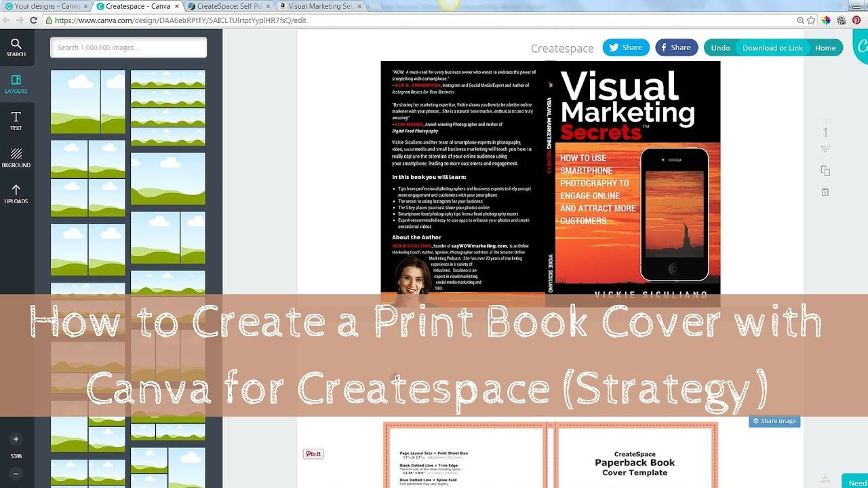The image size is (868, 488).
Task: Choose the two-by-two grid layout thumbnail
Action: click(88, 178)
